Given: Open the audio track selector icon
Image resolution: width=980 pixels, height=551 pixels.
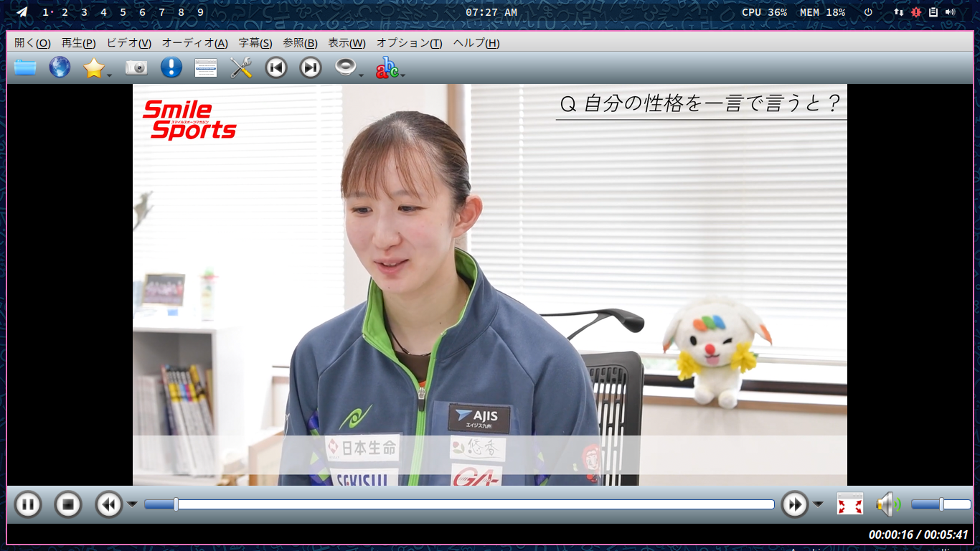Looking at the screenshot, I should [346, 67].
